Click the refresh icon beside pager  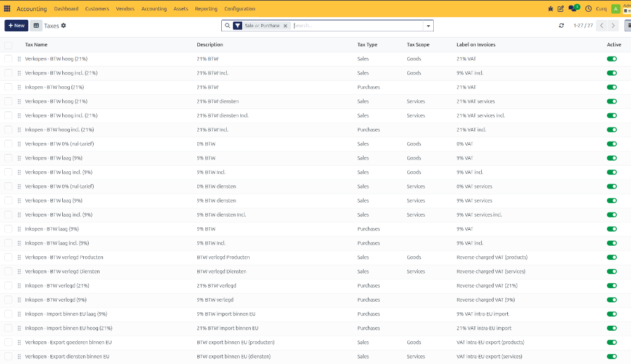pyautogui.click(x=561, y=25)
